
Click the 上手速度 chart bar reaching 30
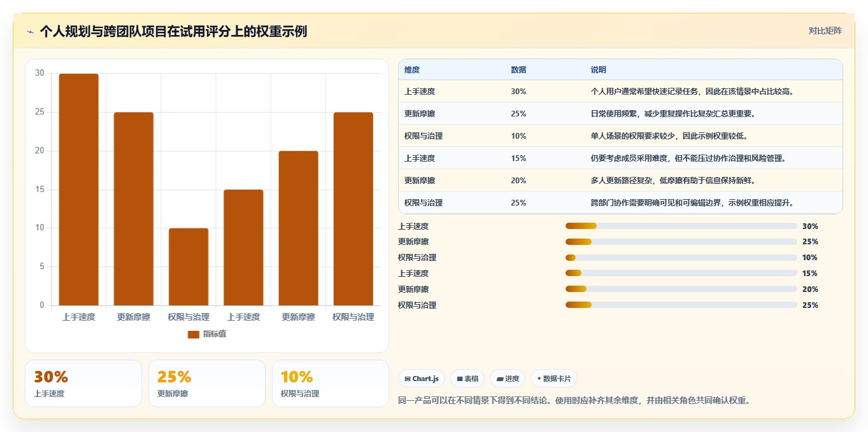pyautogui.click(x=79, y=190)
